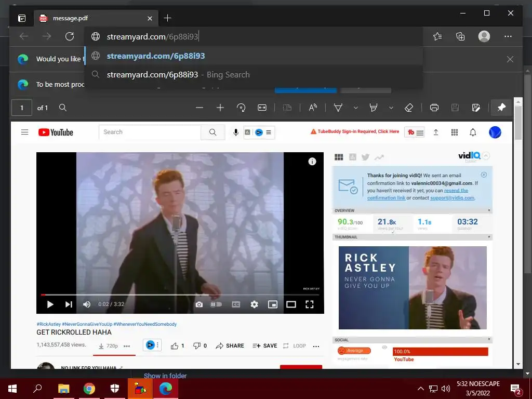Image resolution: width=532 pixels, height=399 pixels.
Task: Reload the page with the refresh icon
Action: pyautogui.click(x=70, y=36)
